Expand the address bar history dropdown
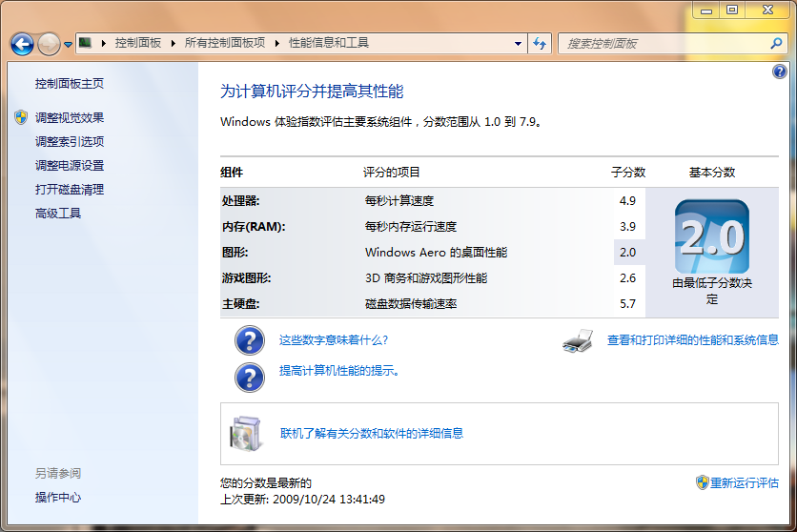Viewport: 797px width, 532px height. [x=518, y=44]
